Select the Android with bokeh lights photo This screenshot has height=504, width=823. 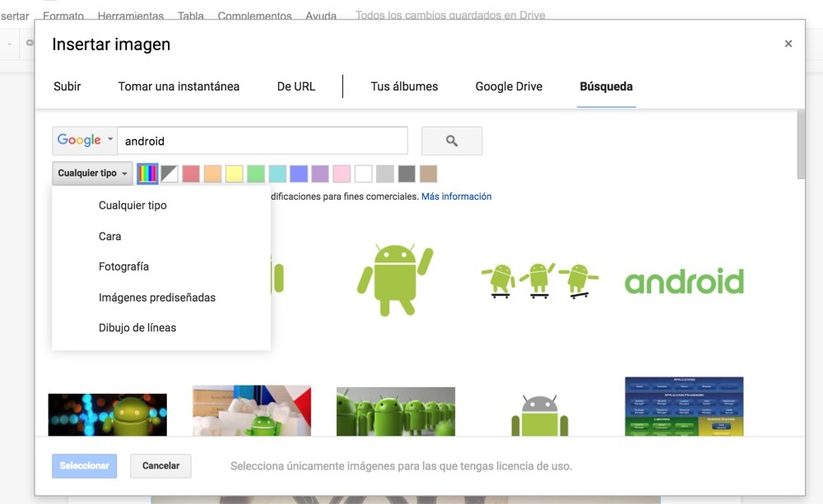(x=108, y=415)
